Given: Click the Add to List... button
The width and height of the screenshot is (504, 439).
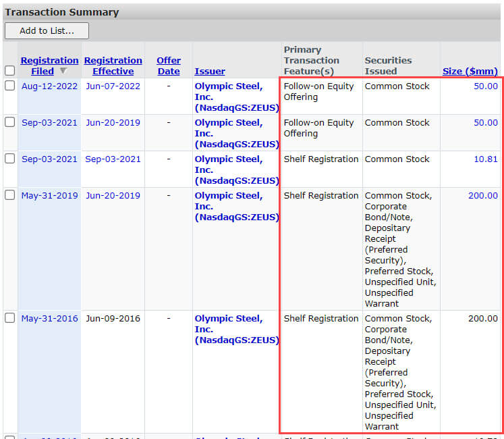Looking at the screenshot, I should (47, 31).
